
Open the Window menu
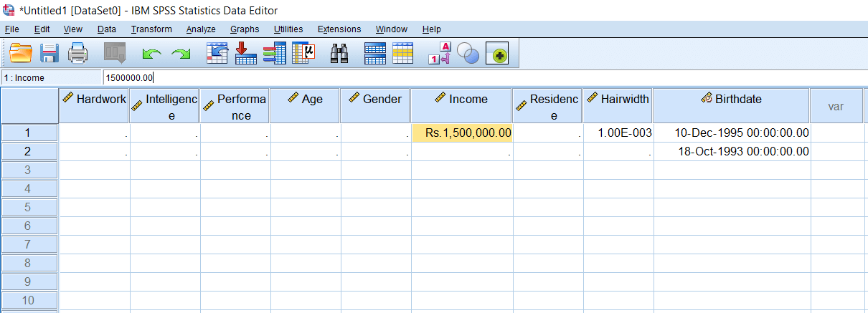[x=391, y=29]
